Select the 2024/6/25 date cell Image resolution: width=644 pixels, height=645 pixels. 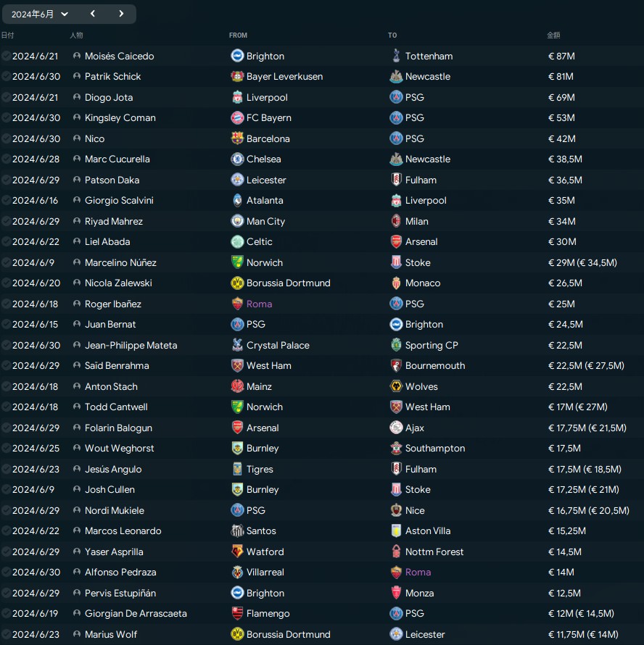point(36,448)
